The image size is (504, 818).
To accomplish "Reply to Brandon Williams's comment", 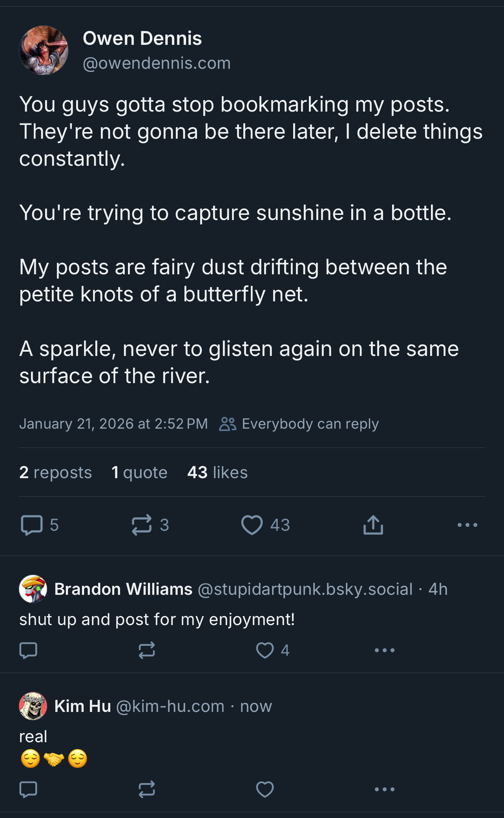I will click(28, 650).
